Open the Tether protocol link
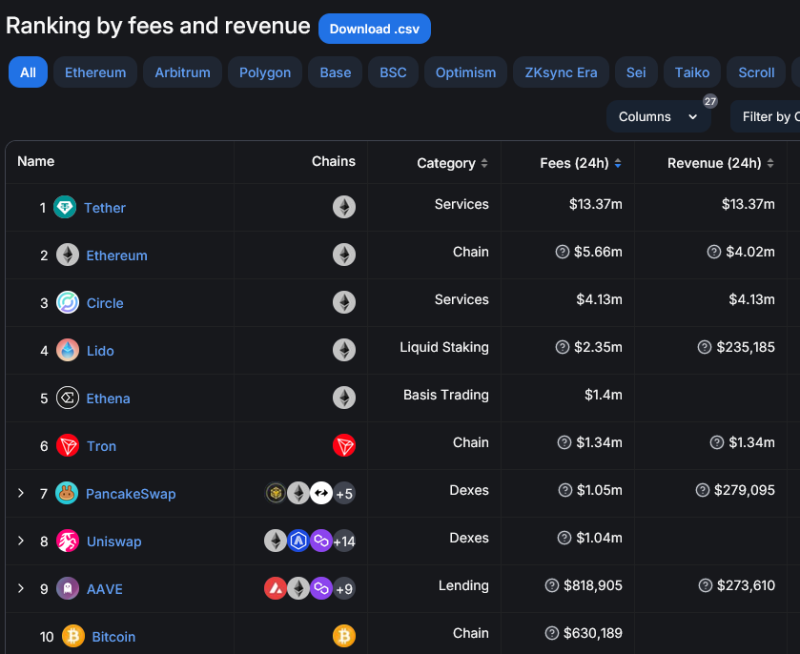Viewport: 800px width, 654px height. click(x=105, y=208)
